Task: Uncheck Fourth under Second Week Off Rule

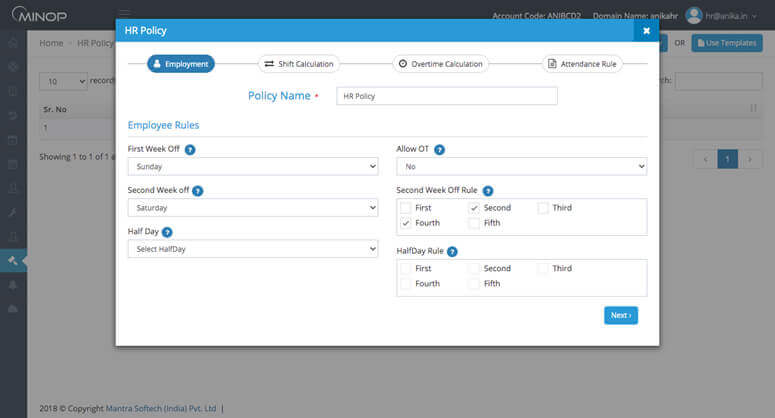Action: [x=405, y=223]
